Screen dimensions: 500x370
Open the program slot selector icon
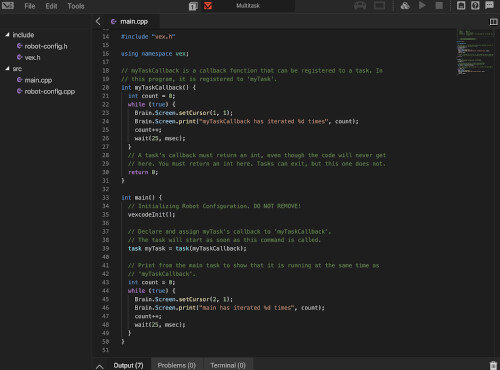pos(193,6)
